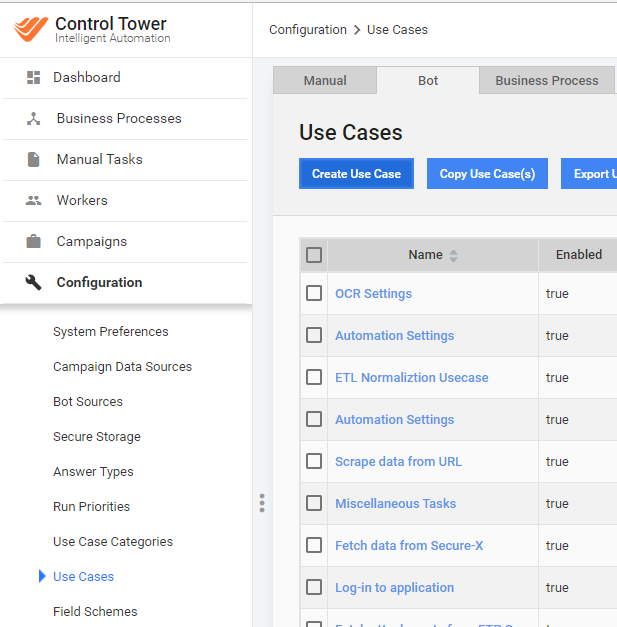This screenshot has width=617, height=627.
Task: Check the Scrape data from URL checkbox
Action: point(314,461)
